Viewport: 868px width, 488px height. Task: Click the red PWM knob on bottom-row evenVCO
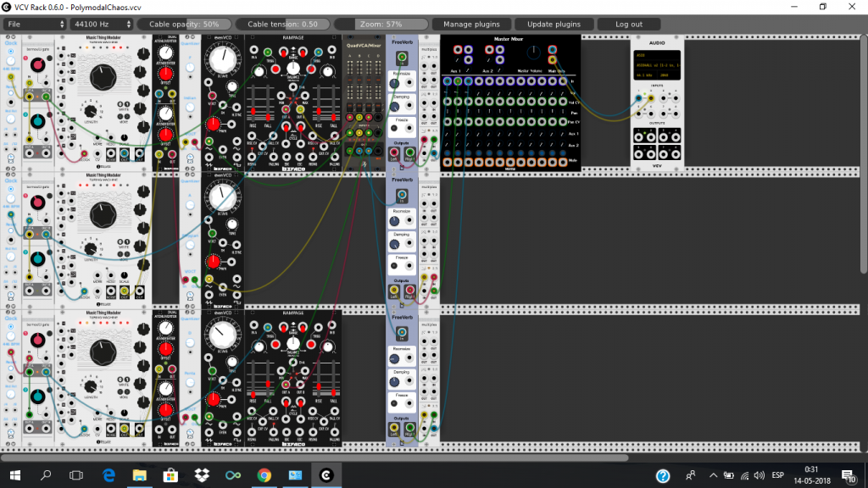213,399
